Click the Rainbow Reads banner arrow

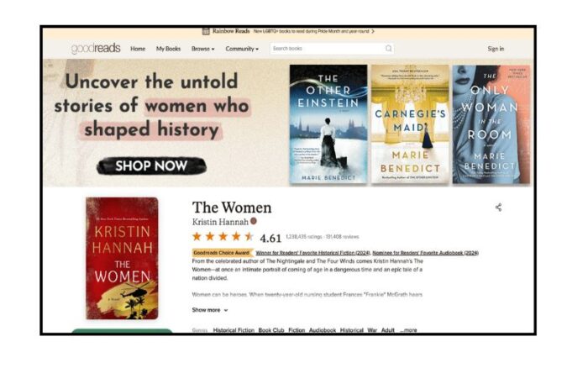[373, 32]
